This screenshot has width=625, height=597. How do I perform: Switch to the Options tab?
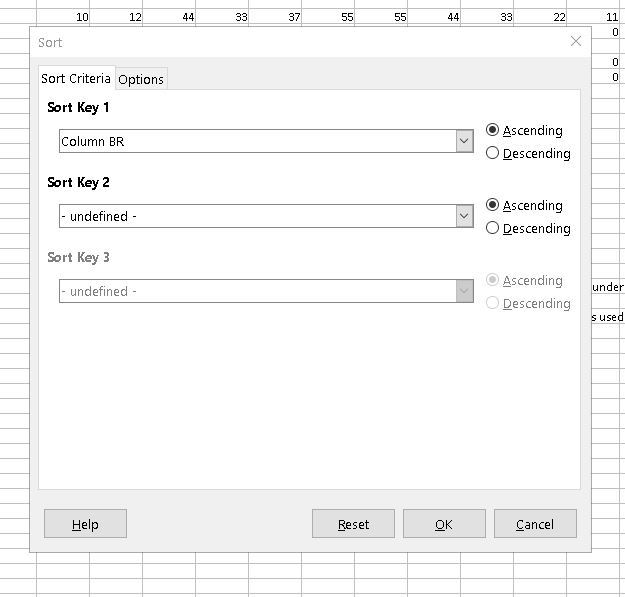(x=141, y=79)
